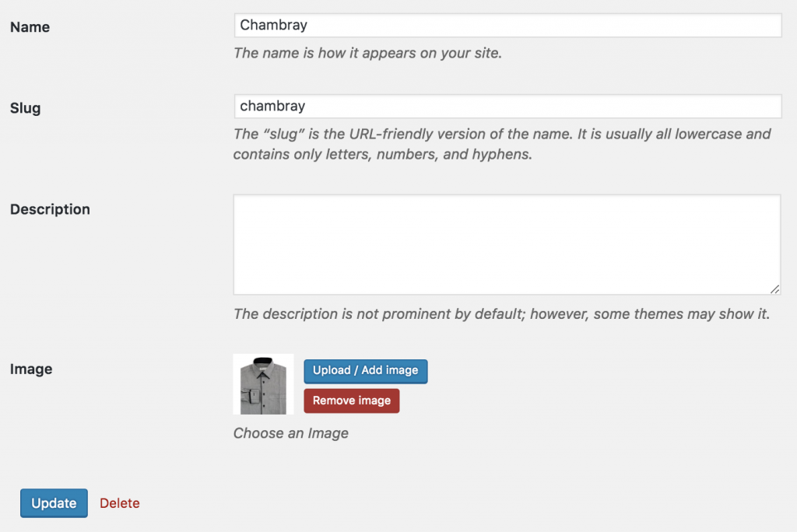This screenshot has width=797, height=532.
Task: Click the Name field label
Action: click(30, 27)
